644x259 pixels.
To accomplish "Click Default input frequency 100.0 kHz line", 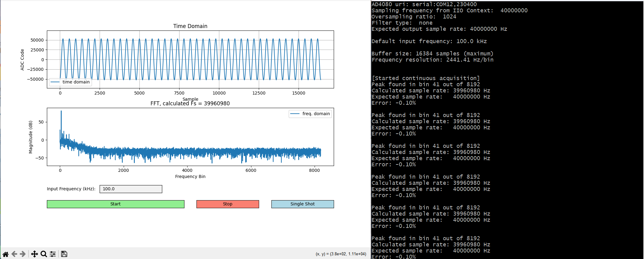I will click(429, 41).
